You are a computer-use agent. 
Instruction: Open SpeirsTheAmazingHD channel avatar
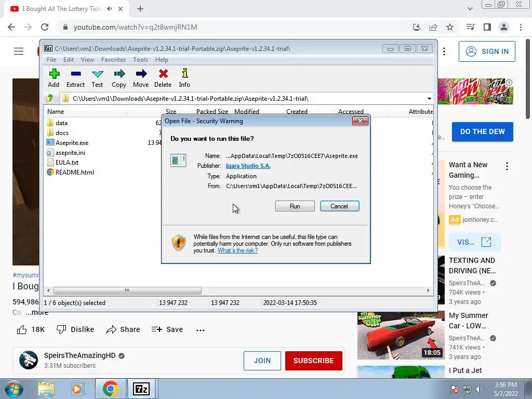pyautogui.click(x=29, y=360)
